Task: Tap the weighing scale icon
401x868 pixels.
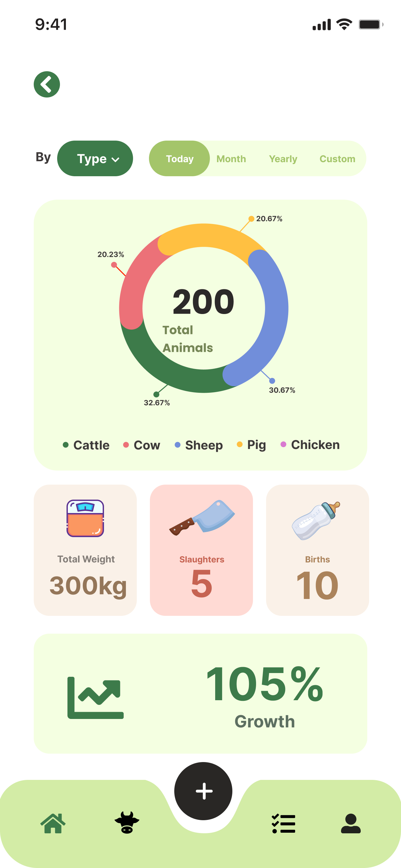Action: coord(85,518)
